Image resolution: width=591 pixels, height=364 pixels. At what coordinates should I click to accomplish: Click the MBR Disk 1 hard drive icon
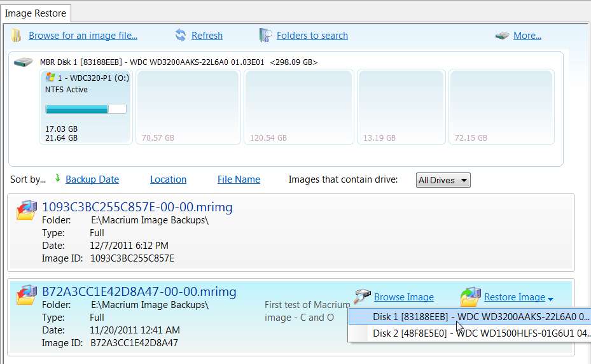pos(24,62)
